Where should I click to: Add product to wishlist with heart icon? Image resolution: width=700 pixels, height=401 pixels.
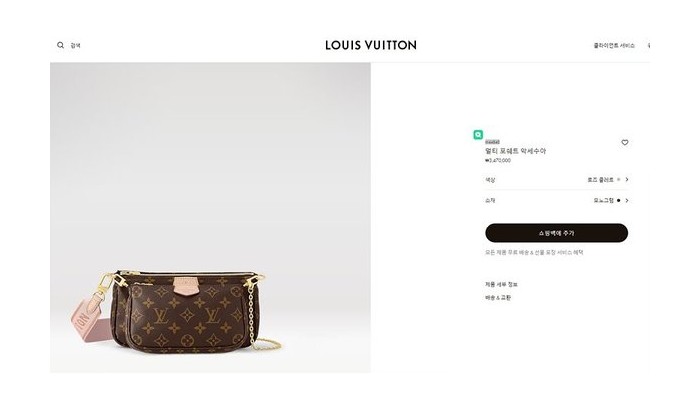coord(625,142)
